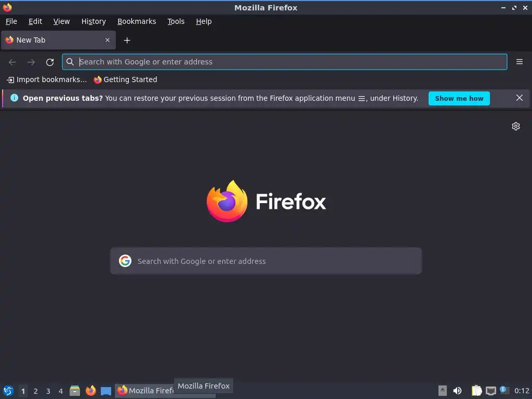Reload the current page
Screen dimensions: 532x399
(50, 62)
